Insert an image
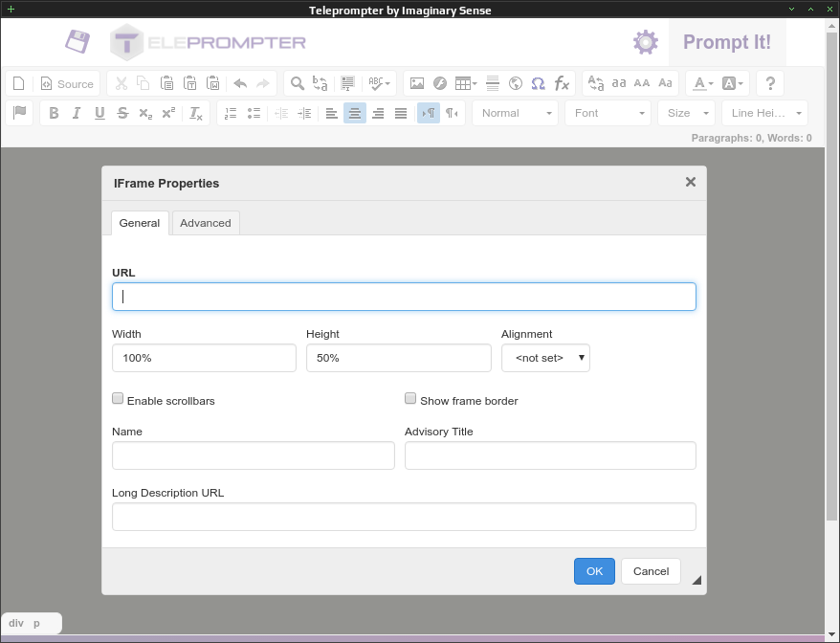This screenshot has height=643, width=840. tap(417, 83)
